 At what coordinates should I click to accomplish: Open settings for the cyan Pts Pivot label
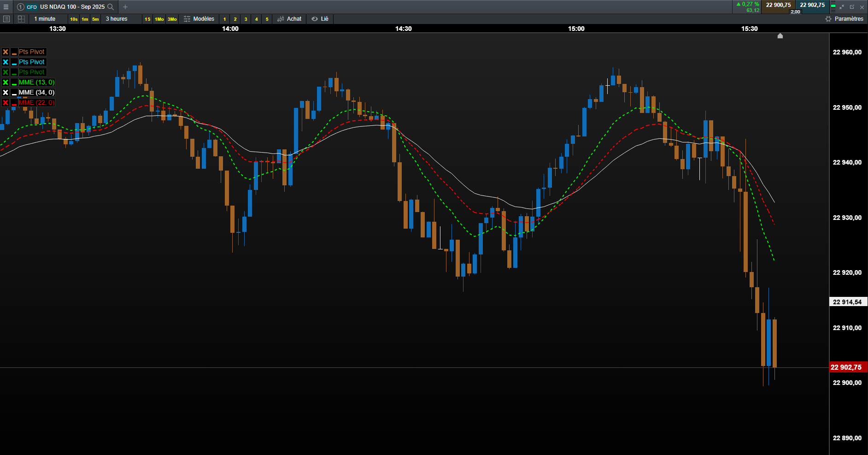pos(32,62)
